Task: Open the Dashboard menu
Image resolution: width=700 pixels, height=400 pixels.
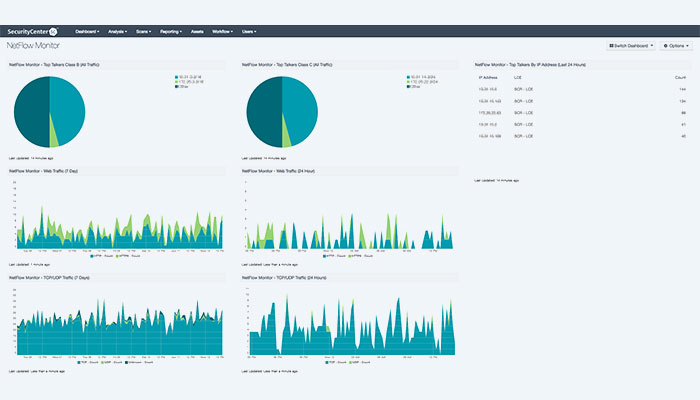Action: (89, 31)
